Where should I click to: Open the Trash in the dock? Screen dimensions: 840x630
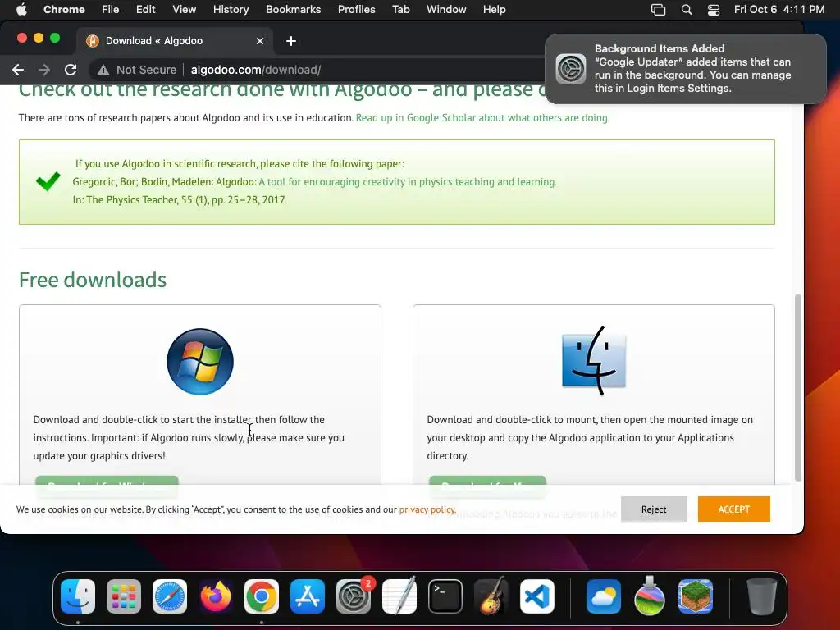click(x=762, y=596)
